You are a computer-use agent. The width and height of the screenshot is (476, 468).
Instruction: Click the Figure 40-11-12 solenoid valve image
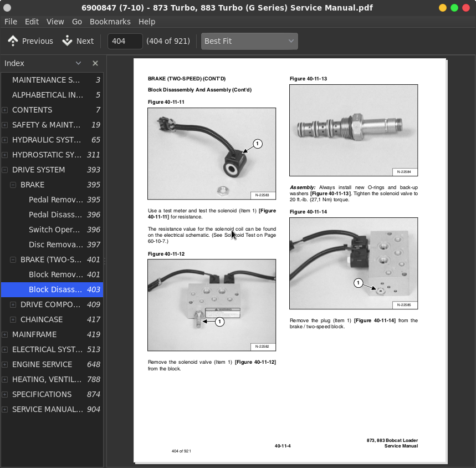pyautogui.click(x=212, y=305)
